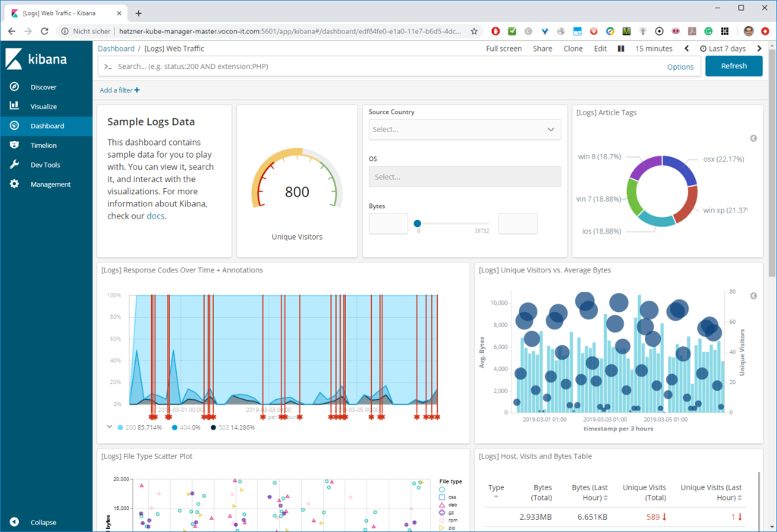The height and width of the screenshot is (532, 777).
Task: Click the Kibana logo
Action: pyautogui.click(x=36, y=59)
